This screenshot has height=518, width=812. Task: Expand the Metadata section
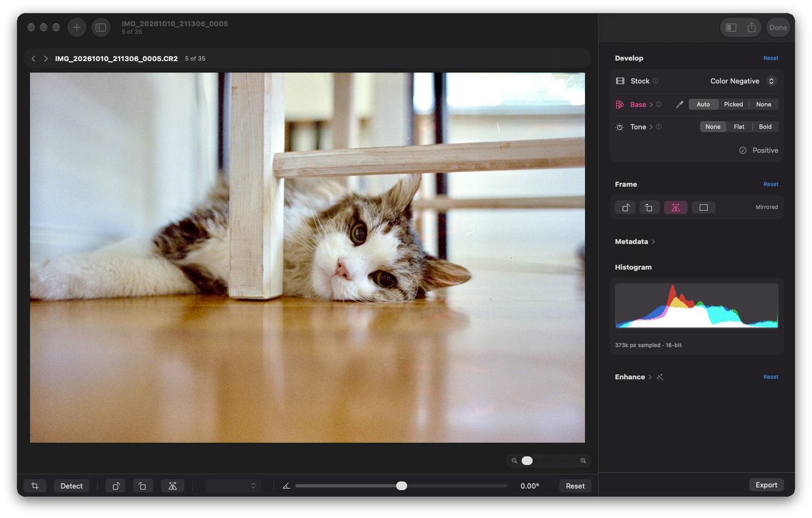click(635, 241)
